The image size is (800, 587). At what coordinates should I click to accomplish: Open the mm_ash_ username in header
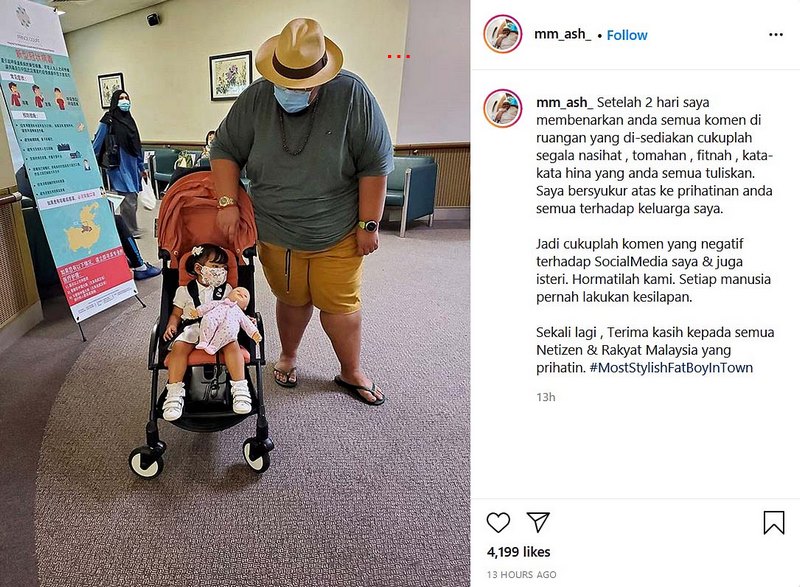[563, 34]
